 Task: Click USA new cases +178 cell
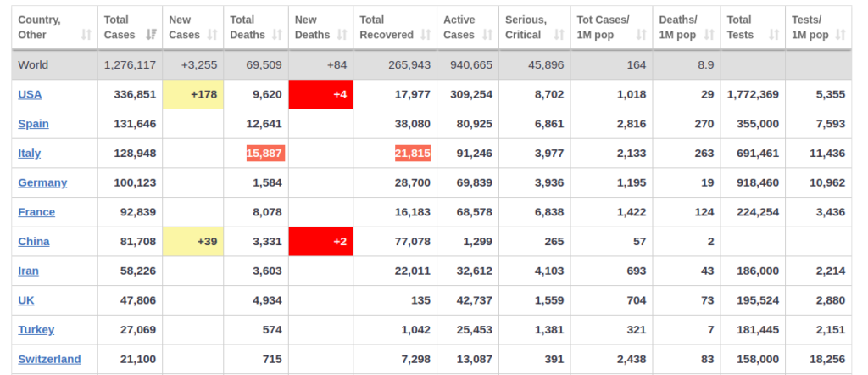pos(193,94)
